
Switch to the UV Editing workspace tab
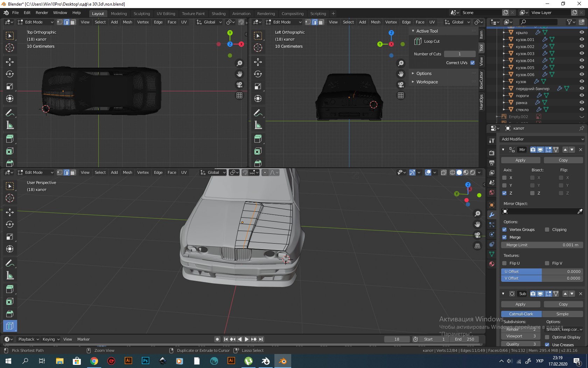point(166,14)
